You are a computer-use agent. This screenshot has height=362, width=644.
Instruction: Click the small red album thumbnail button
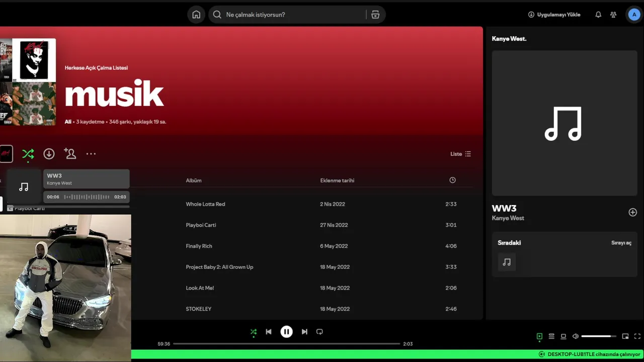[x=6, y=154]
